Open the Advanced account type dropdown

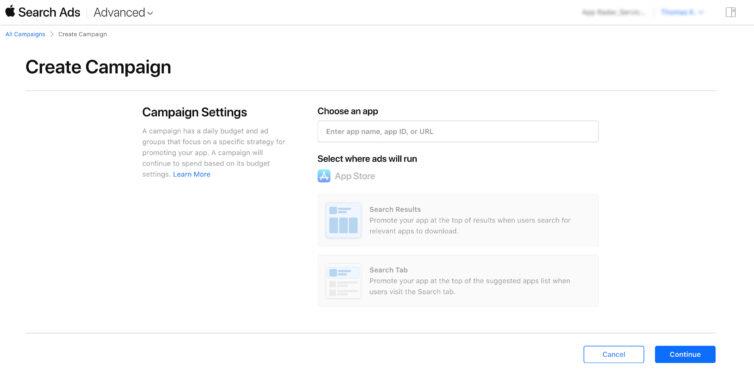pos(123,12)
